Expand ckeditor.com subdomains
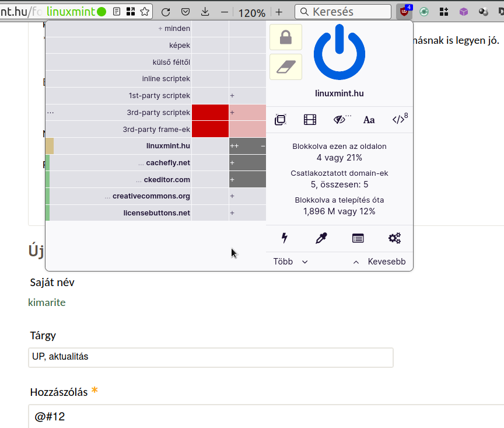This screenshot has height=428, width=504. [x=138, y=180]
